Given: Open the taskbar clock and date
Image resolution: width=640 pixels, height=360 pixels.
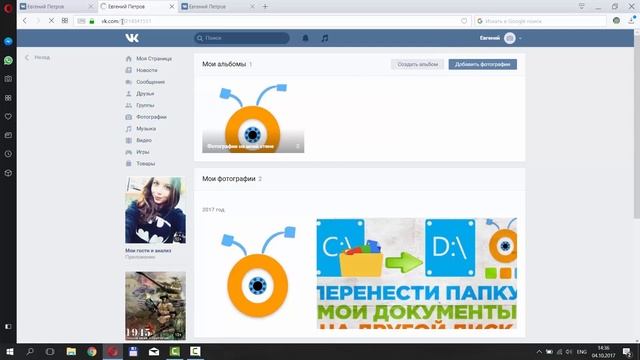Looking at the screenshot, I should point(603,352).
